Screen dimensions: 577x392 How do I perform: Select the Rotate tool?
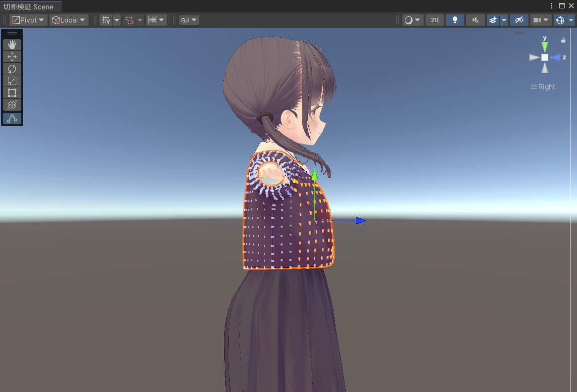12,69
